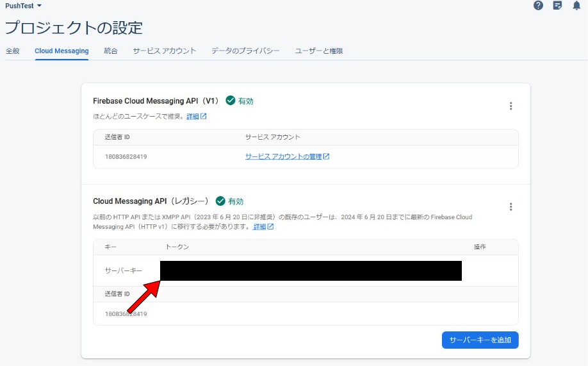Screen dimensions: 588x366
Task: Click the サービス アカウント column header in the V1 table
Action: (273, 137)
